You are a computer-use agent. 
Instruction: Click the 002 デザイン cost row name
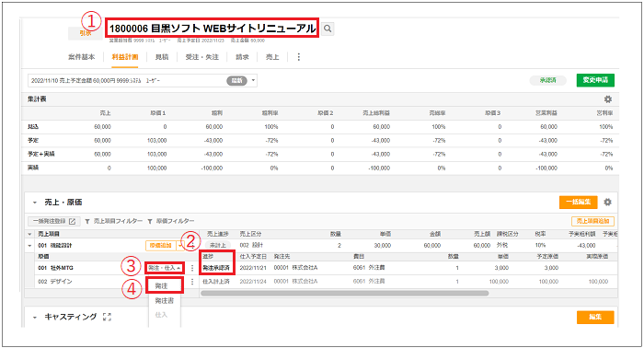(x=54, y=282)
